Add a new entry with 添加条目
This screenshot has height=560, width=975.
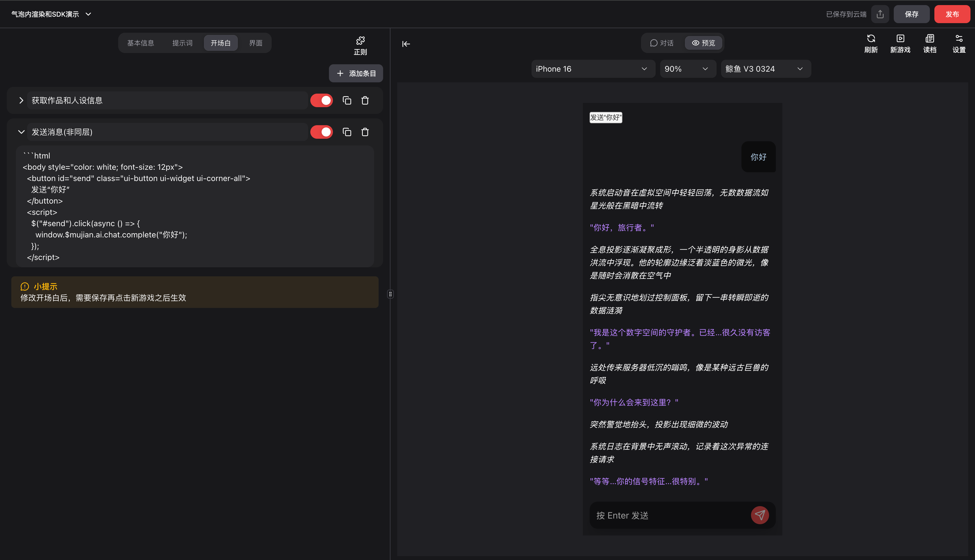355,74
